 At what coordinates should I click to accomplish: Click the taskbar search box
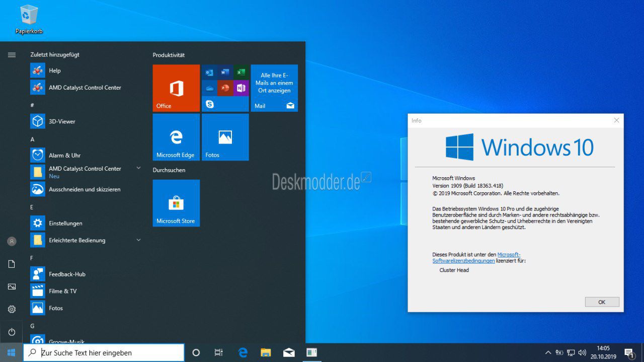tap(104, 352)
